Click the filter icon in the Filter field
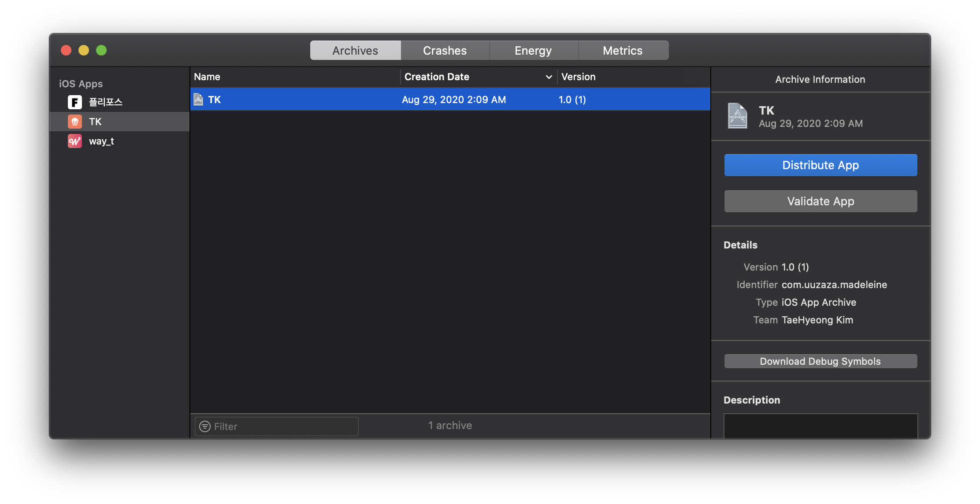Viewport: 980px width, 504px height. point(205,426)
